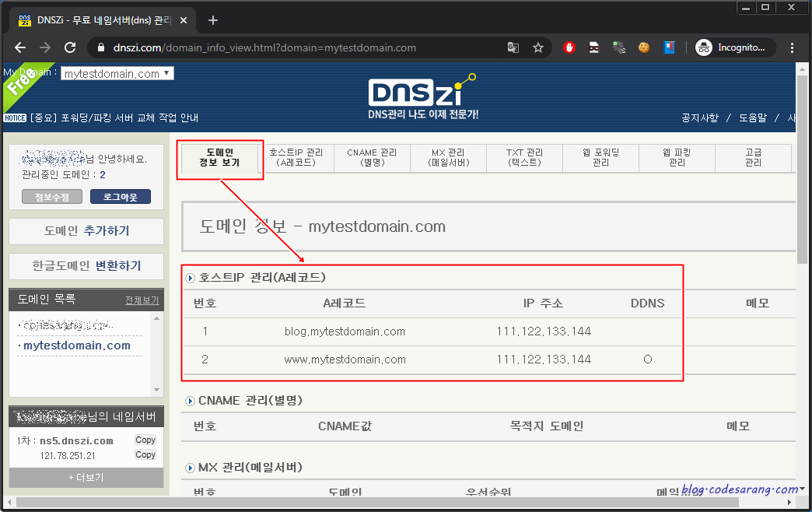
Task: Switch to MX 관리 (메일서버) tab
Action: (x=449, y=157)
